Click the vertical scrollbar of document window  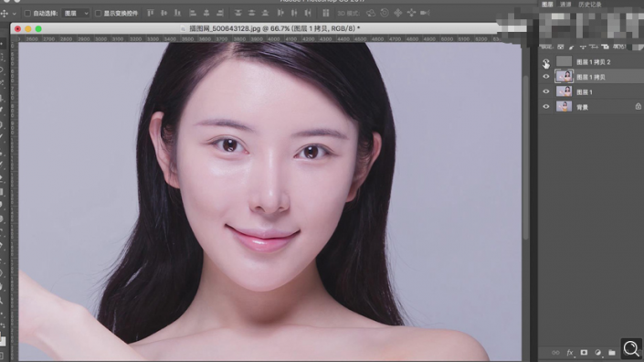click(525, 158)
